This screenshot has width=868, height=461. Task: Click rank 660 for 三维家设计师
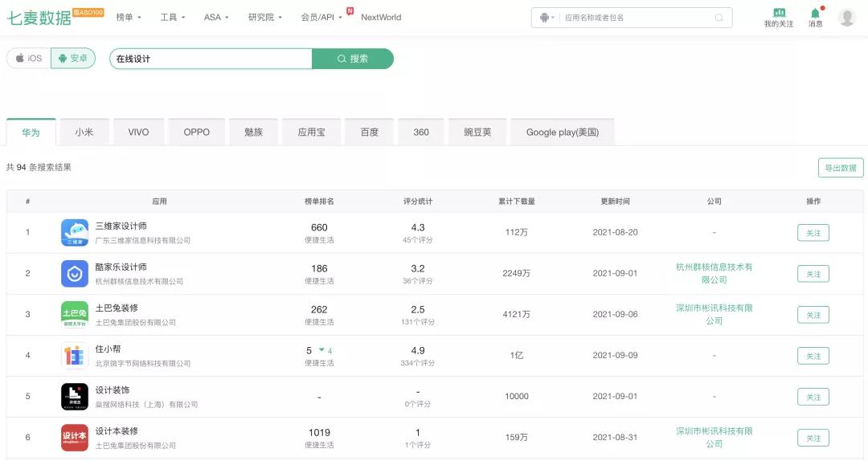coord(319,227)
